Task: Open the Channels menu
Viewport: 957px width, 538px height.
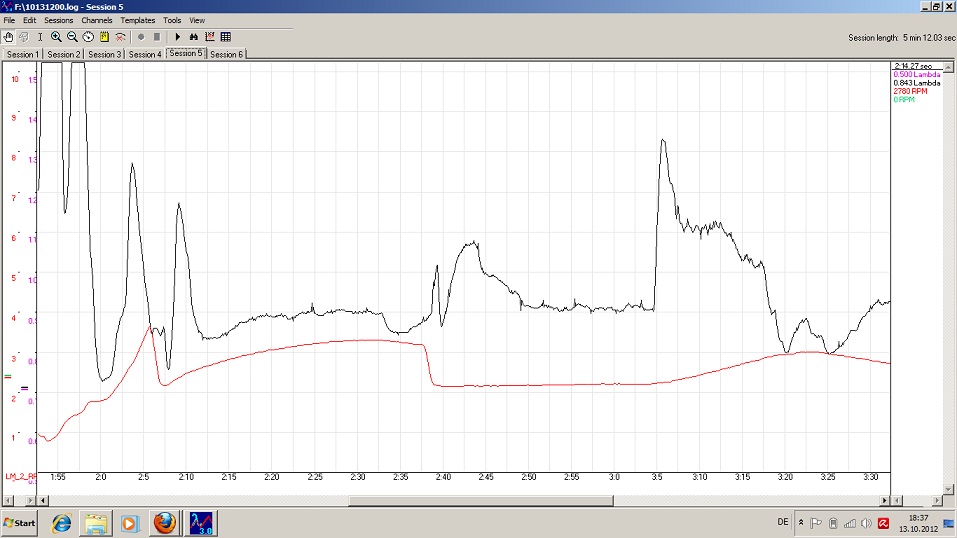Action: pyautogui.click(x=97, y=20)
